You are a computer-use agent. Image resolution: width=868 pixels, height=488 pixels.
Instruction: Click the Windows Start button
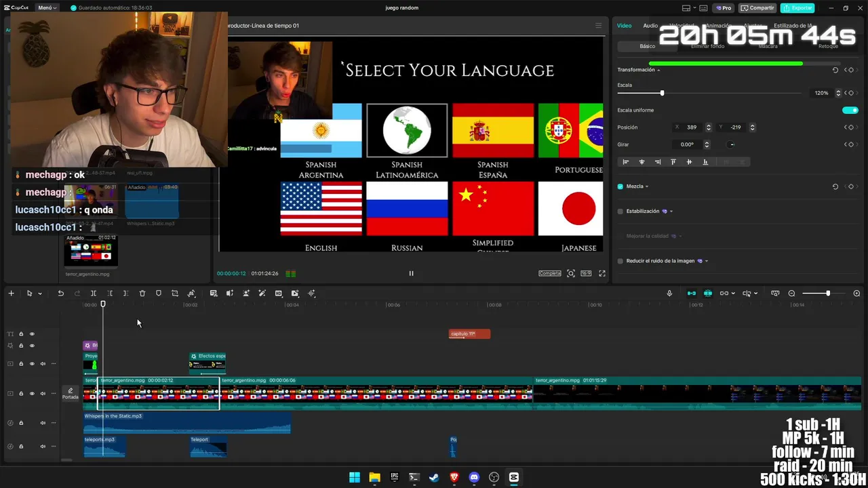(355, 477)
